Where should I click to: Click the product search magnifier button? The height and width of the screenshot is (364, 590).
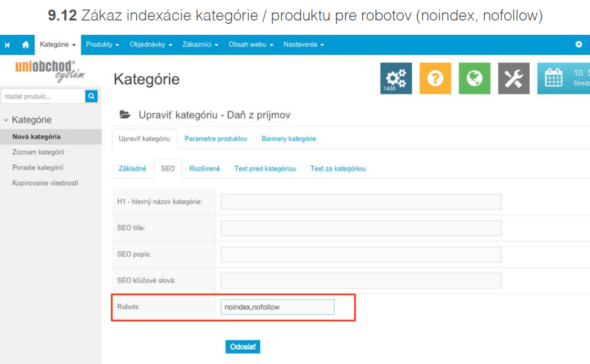92,96
